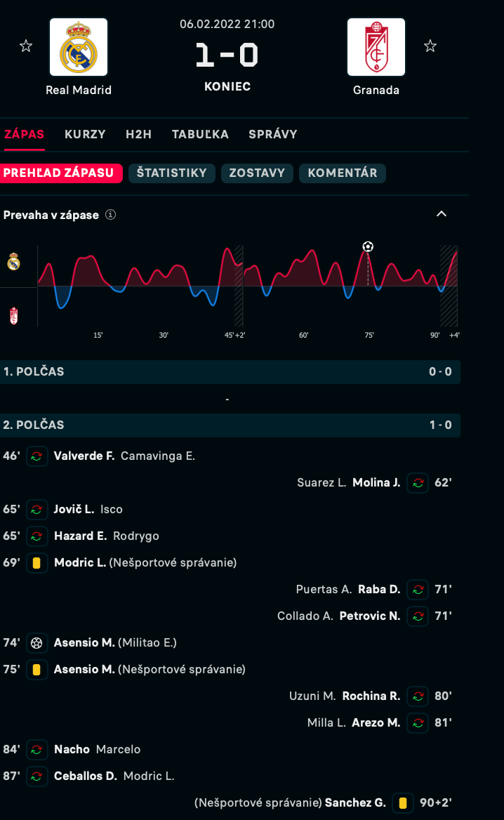Toggle favorite star next to Granada
The height and width of the screenshot is (820, 504).
click(x=430, y=46)
